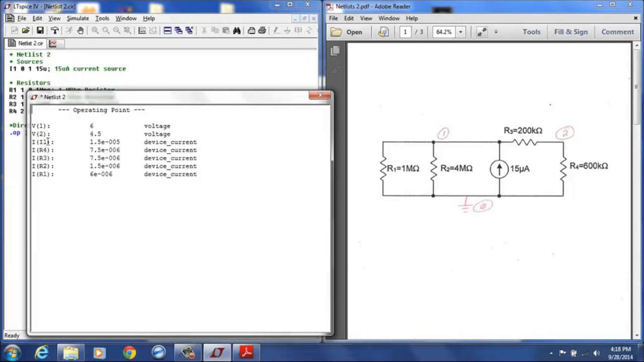Open a file in LTspice toolbar

point(26,31)
